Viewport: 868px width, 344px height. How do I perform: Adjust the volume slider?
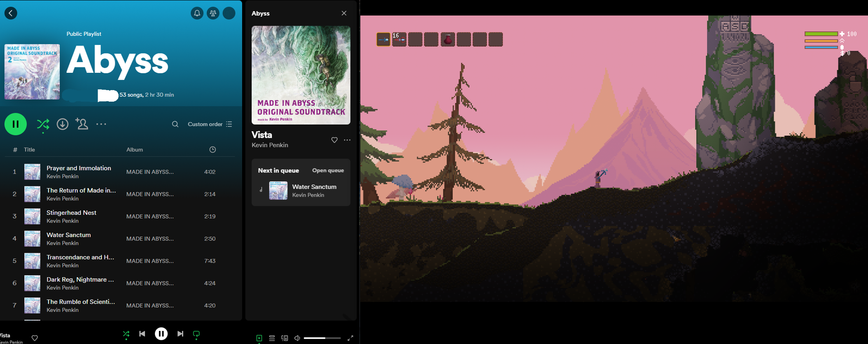tap(322, 338)
